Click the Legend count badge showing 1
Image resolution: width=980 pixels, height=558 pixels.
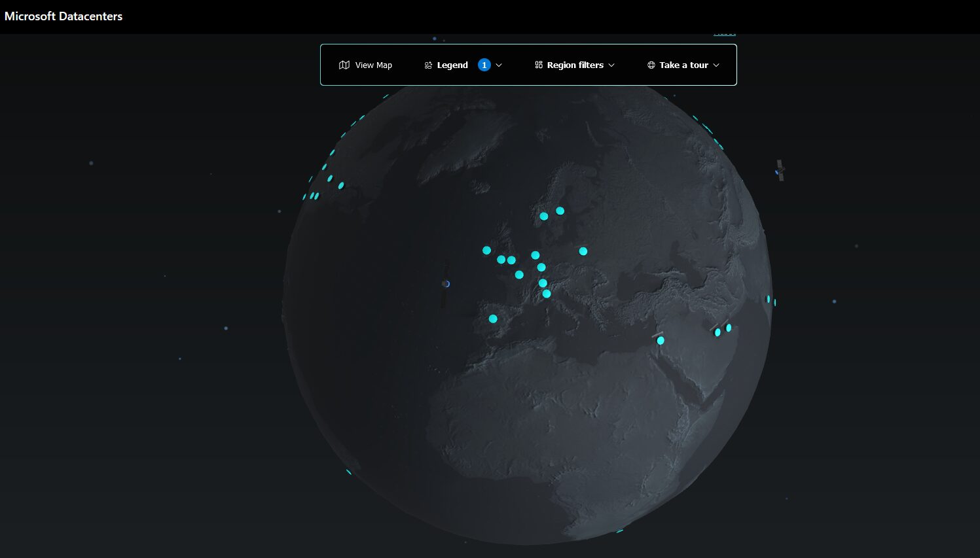(x=484, y=65)
